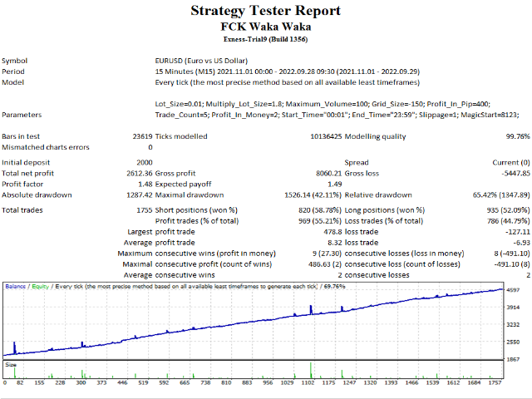
Task: Click Absolute drawdown value '1287.42'
Action: click(x=140, y=195)
